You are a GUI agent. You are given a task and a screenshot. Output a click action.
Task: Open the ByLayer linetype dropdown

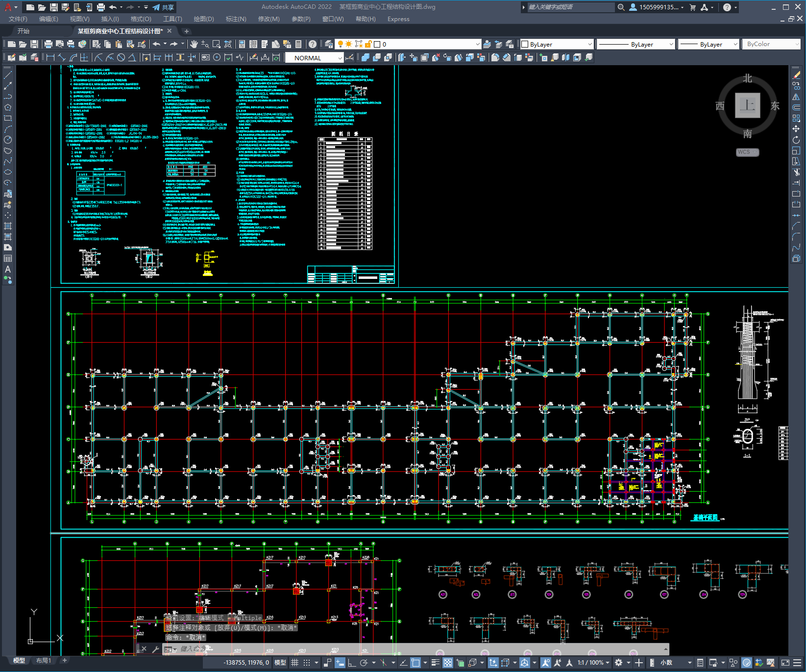point(636,44)
